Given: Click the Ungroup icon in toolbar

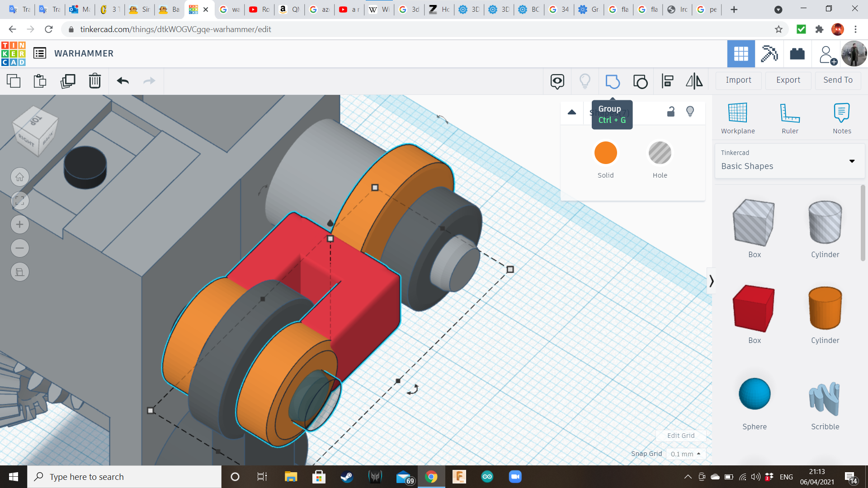Looking at the screenshot, I should [x=640, y=81].
